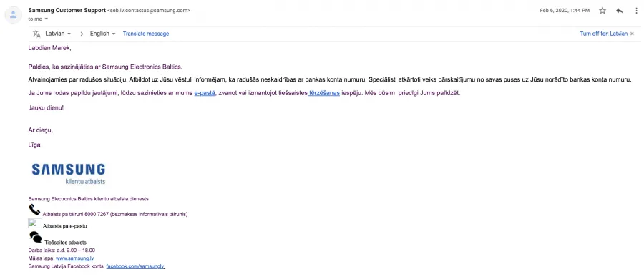Click the broken email support image

point(34,223)
